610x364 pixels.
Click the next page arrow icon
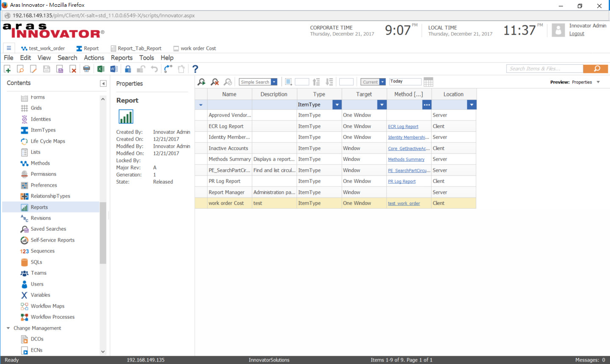click(x=330, y=82)
